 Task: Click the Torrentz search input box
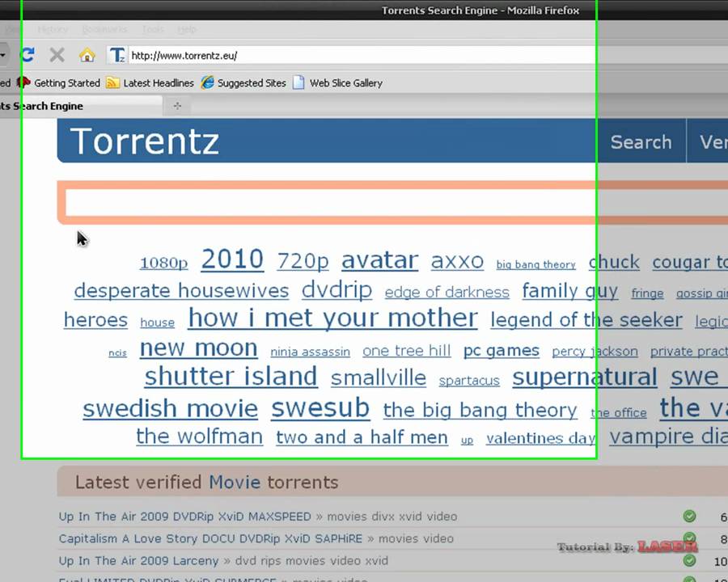tap(396, 203)
